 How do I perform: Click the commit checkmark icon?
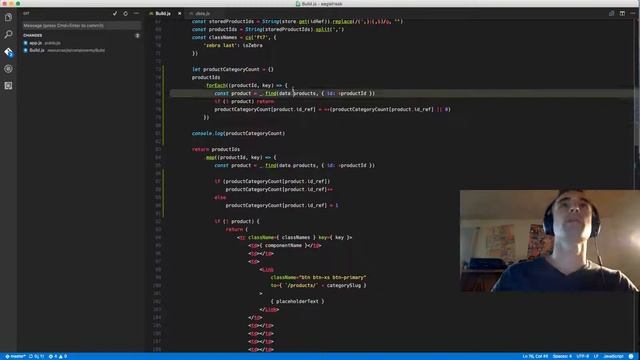point(115,13)
